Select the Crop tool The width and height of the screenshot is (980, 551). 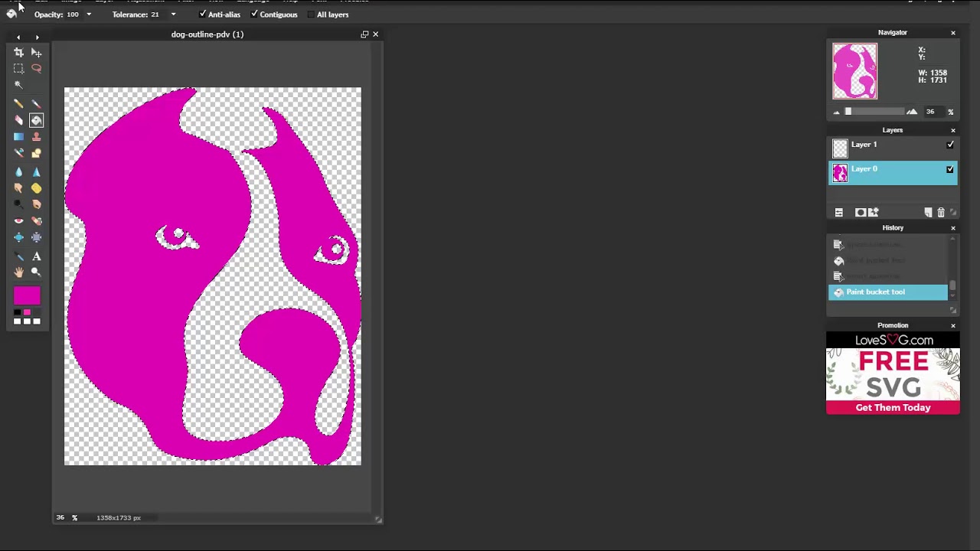(x=18, y=53)
